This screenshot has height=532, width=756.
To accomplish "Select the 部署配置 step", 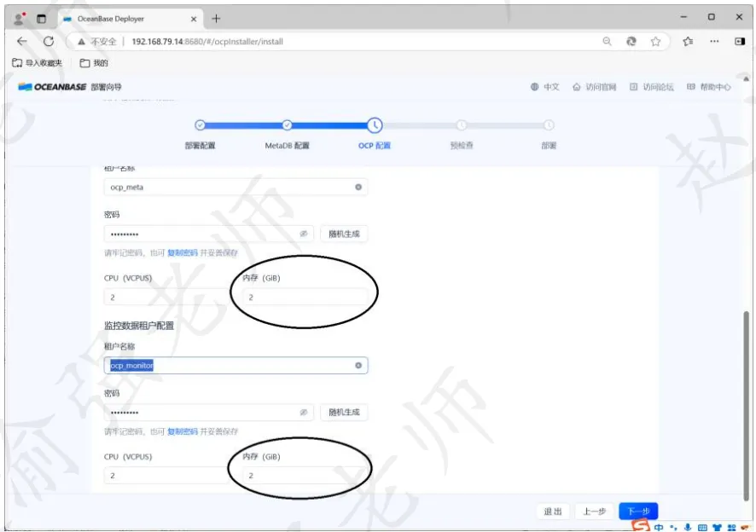I will coord(200,125).
